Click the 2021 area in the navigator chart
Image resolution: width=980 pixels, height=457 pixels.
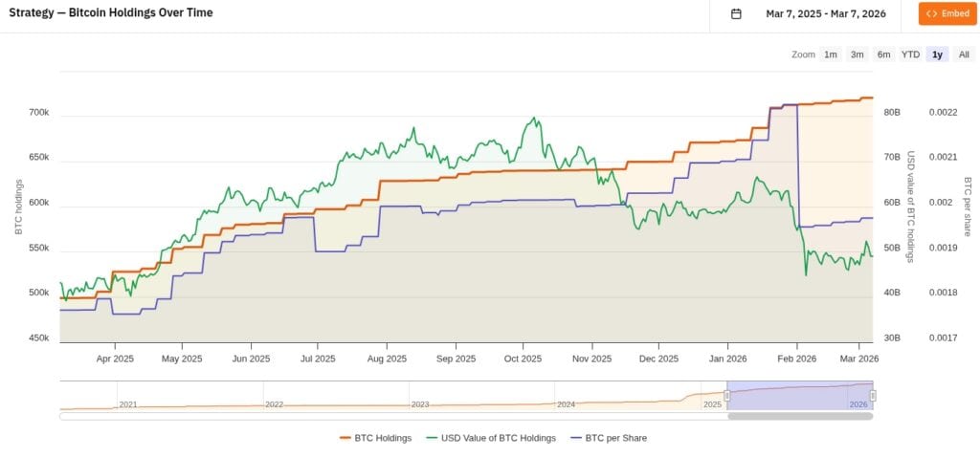128,397
